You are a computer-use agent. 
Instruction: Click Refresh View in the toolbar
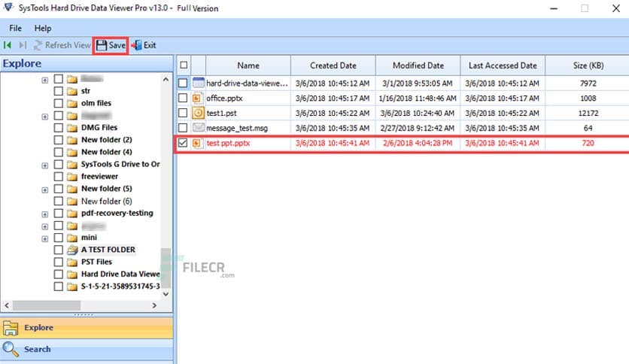62,45
